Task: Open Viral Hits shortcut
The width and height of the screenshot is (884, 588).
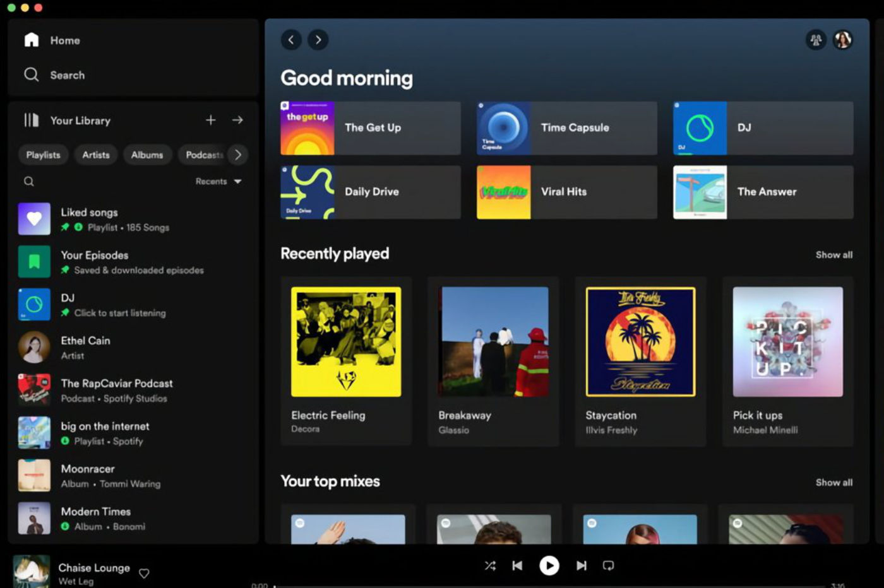Action: point(567,192)
